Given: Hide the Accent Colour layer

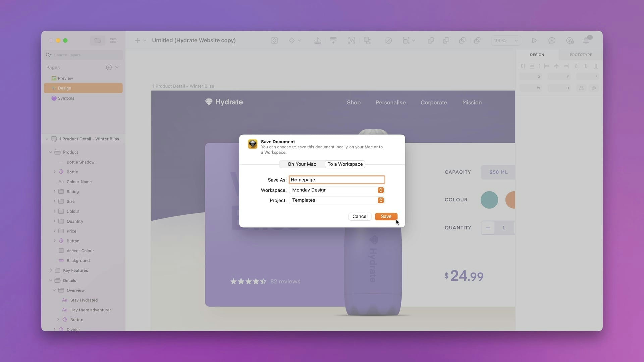Looking at the screenshot, I should coord(120,251).
